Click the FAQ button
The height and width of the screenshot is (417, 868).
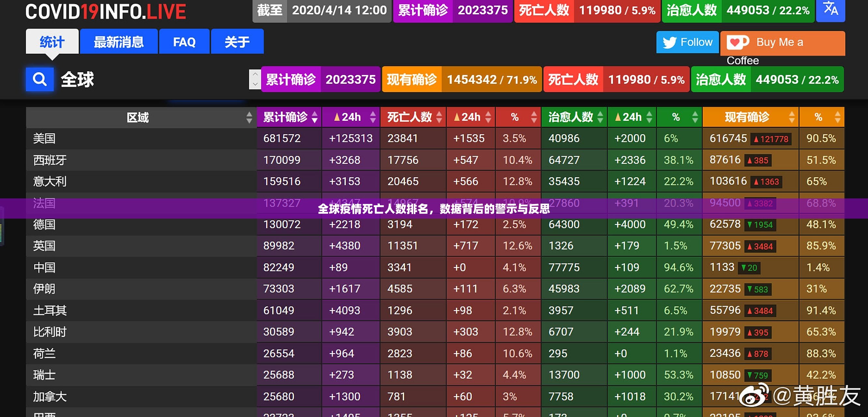pos(184,42)
